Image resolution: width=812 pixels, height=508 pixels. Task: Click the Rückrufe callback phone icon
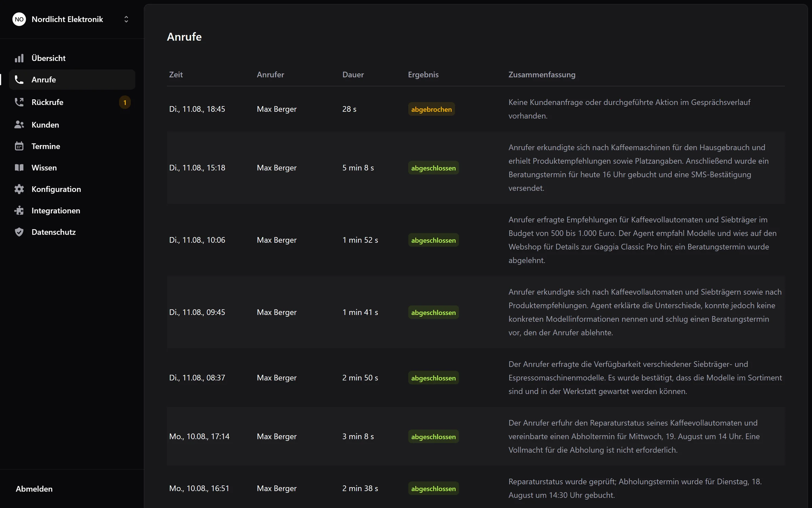(19, 102)
